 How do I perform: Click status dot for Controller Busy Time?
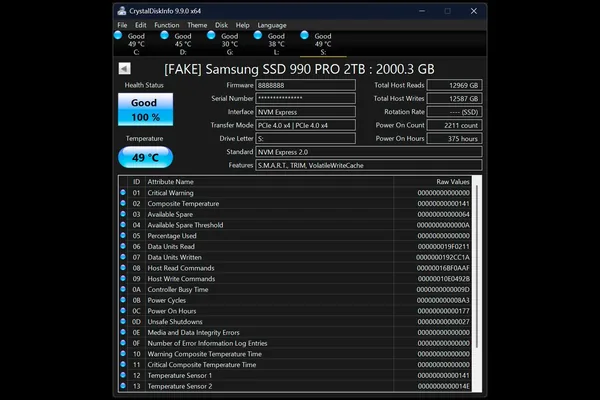click(123, 289)
